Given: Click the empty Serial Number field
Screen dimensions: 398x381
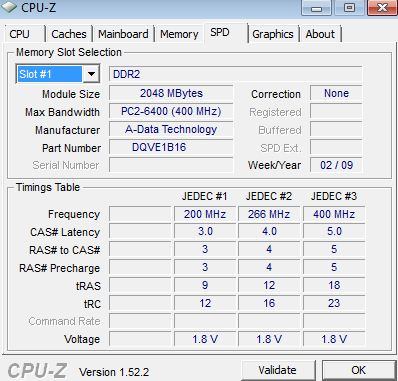Looking at the screenshot, I should click(x=171, y=165).
